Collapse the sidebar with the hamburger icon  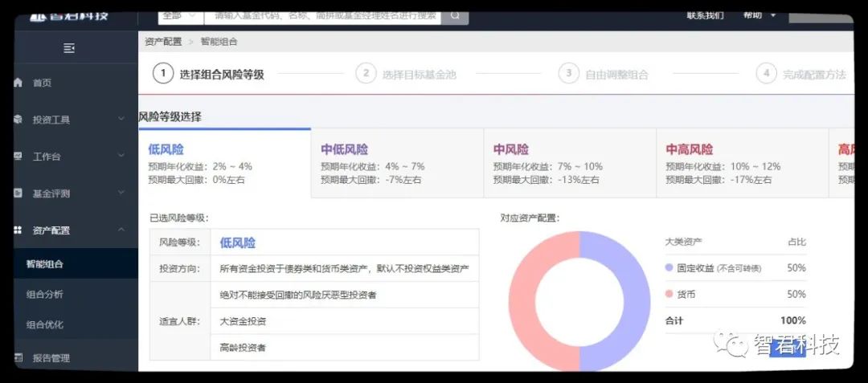(x=69, y=49)
